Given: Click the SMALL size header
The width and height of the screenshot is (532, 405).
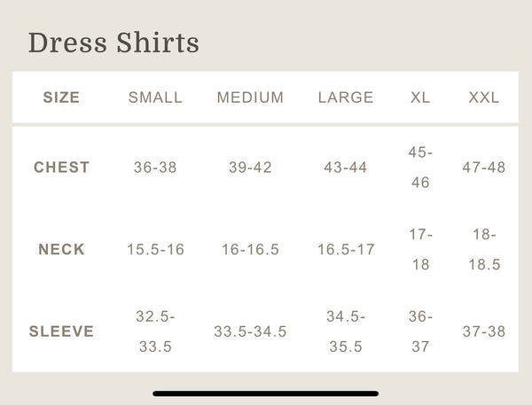Looking at the screenshot, I should click(155, 97).
